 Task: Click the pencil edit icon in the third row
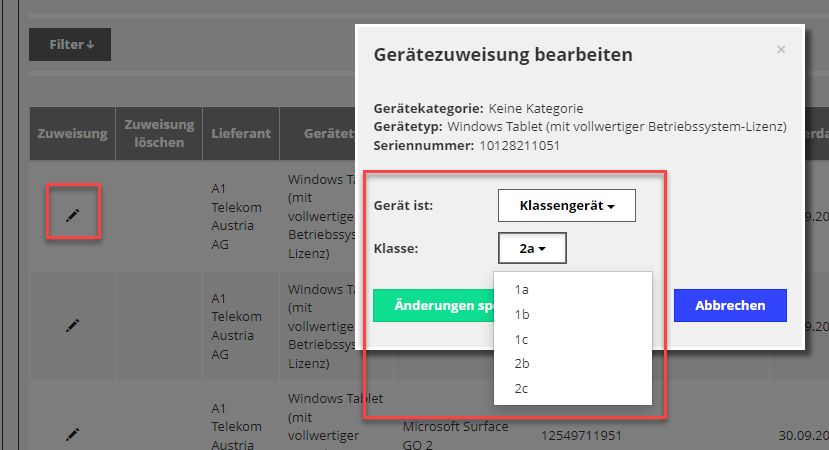coord(72,434)
